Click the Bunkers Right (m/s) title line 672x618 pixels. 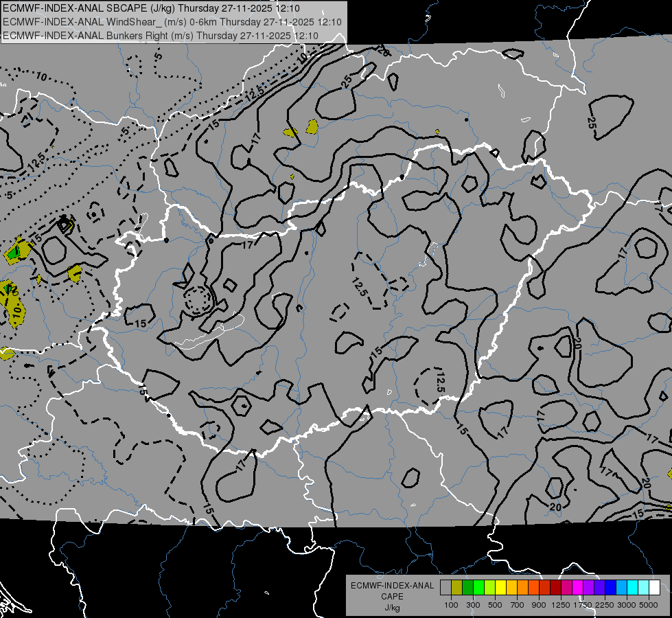(x=161, y=36)
